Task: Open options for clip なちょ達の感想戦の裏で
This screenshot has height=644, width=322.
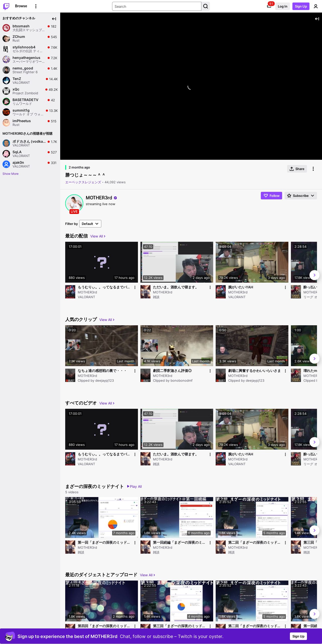Action: pos(135,371)
